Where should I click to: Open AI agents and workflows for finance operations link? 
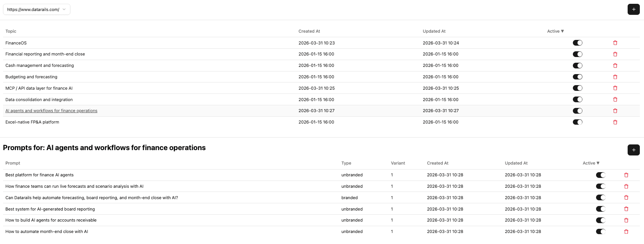[x=51, y=111]
